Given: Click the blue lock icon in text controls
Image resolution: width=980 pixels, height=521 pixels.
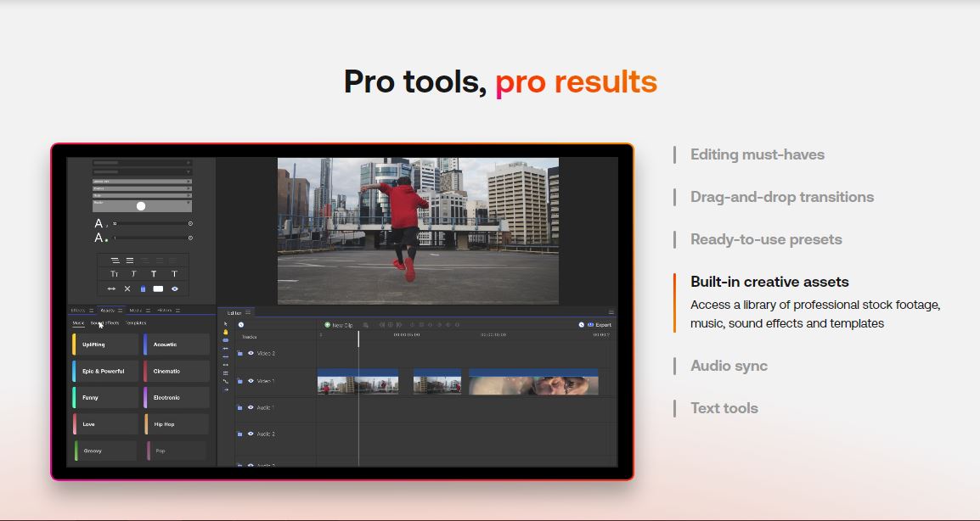Looking at the screenshot, I should pyautogui.click(x=143, y=289).
